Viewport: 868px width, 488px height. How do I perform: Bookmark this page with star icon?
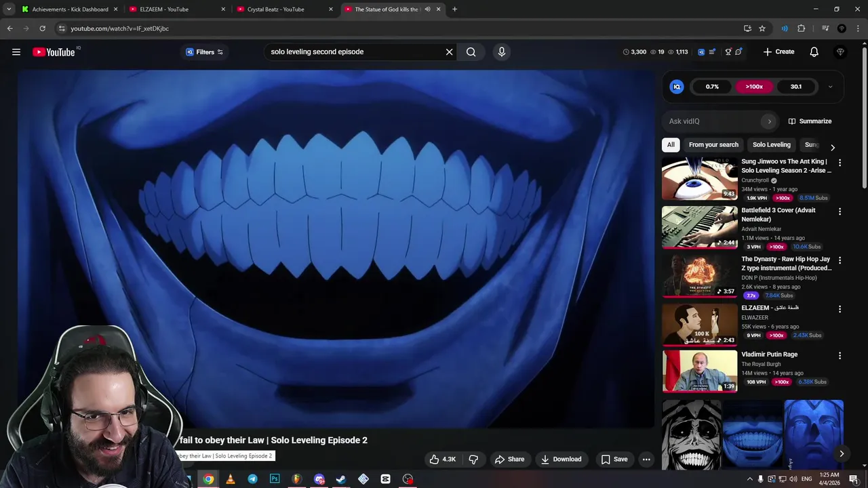[x=762, y=28]
